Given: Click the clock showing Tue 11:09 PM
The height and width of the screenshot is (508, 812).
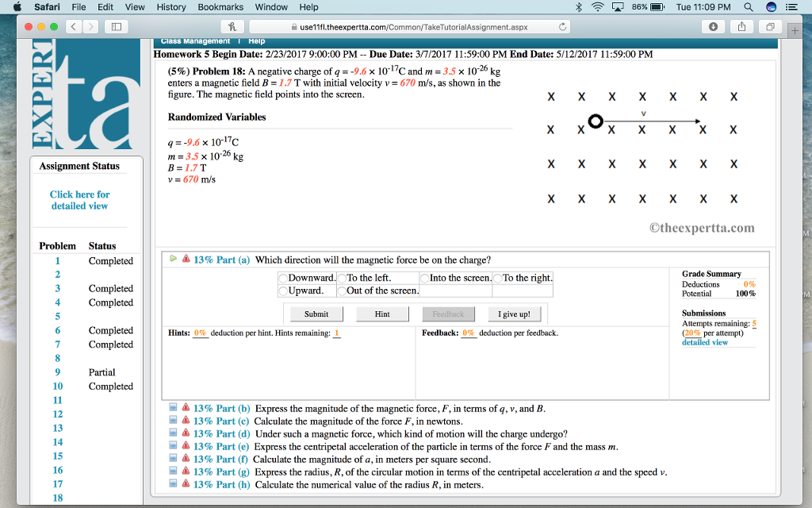Looking at the screenshot, I should 703,6.
